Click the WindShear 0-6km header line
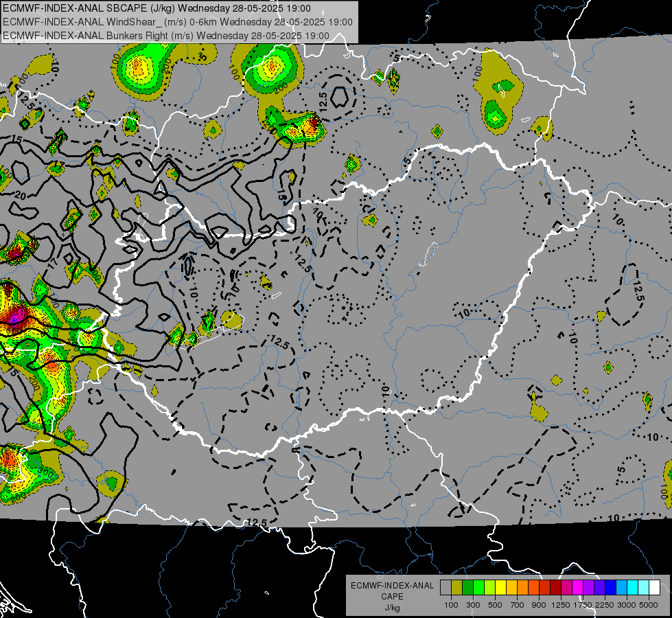Image resolution: width=672 pixels, height=618 pixels. [177, 22]
